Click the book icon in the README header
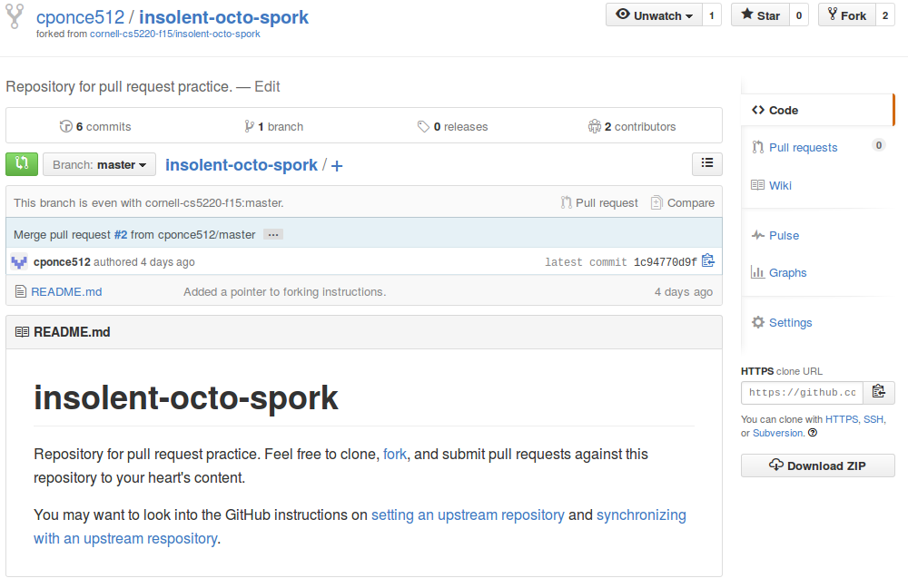 coord(22,332)
